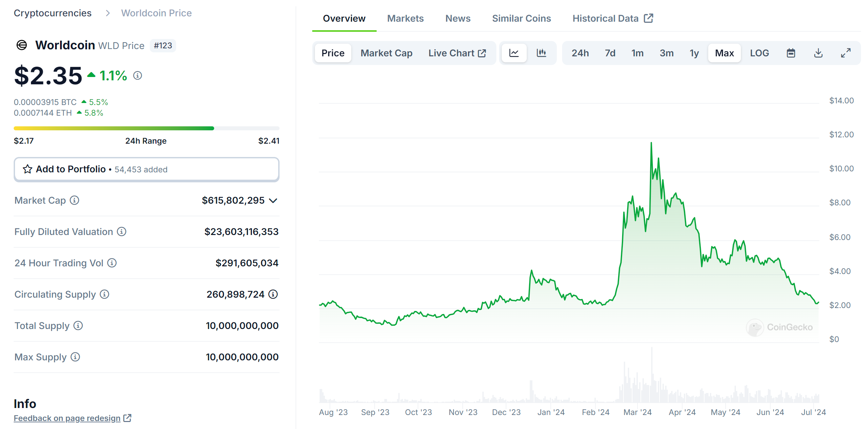Click the #123 rank badge
Screen dimensions: 868x429
[163, 45]
